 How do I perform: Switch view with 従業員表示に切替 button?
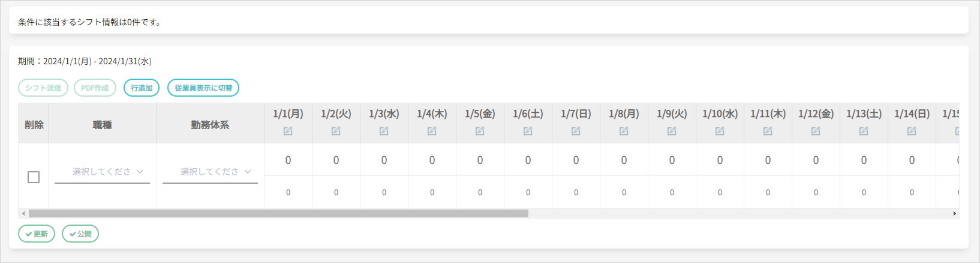coord(203,88)
